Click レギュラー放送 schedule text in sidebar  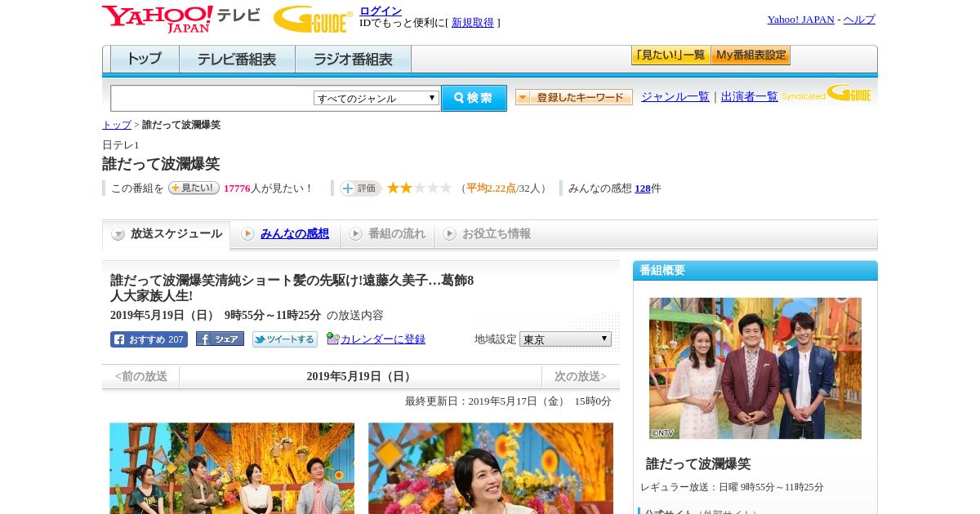(x=732, y=487)
